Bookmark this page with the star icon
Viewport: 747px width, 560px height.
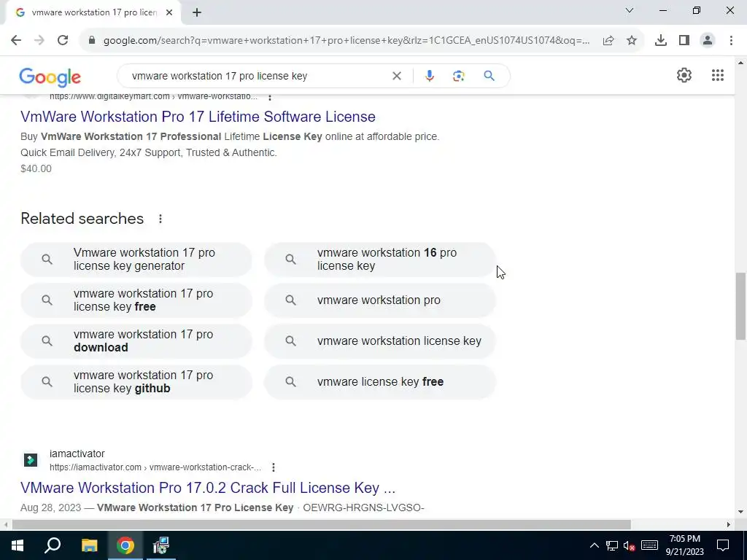pyautogui.click(x=632, y=41)
